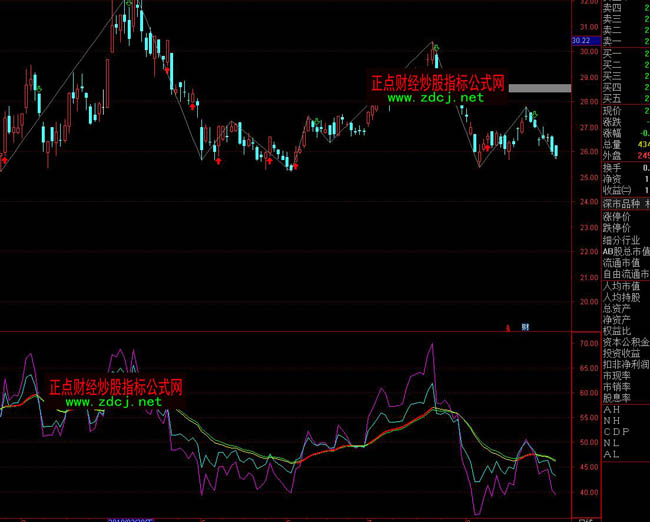This screenshot has width=650, height=522.
Task: Switch to the 深市品种 tab
Action: click(620, 203)
